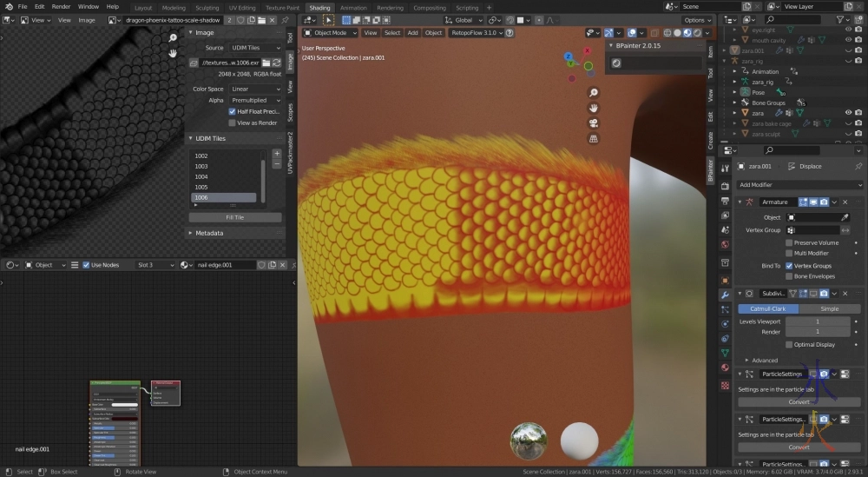Toggle the Use Nodes checkbox
The height and width of the screenshot is (477, 868).
click(x=86, y=265)
